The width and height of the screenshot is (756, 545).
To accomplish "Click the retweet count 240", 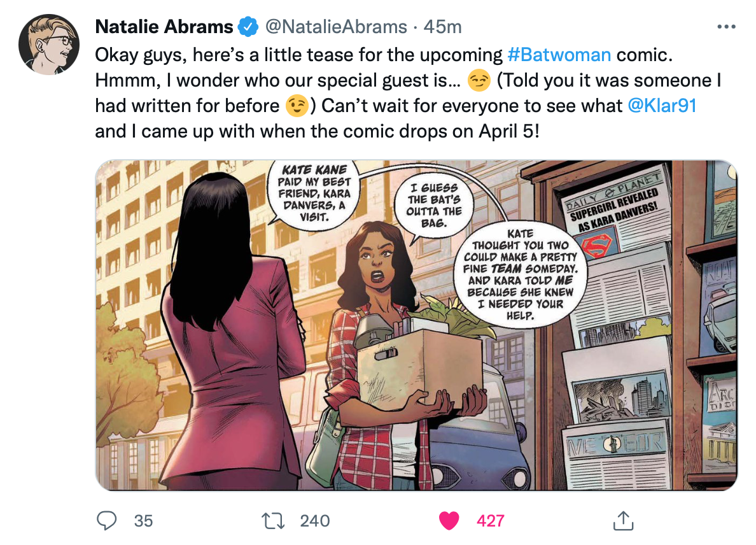I will point(315,521).
